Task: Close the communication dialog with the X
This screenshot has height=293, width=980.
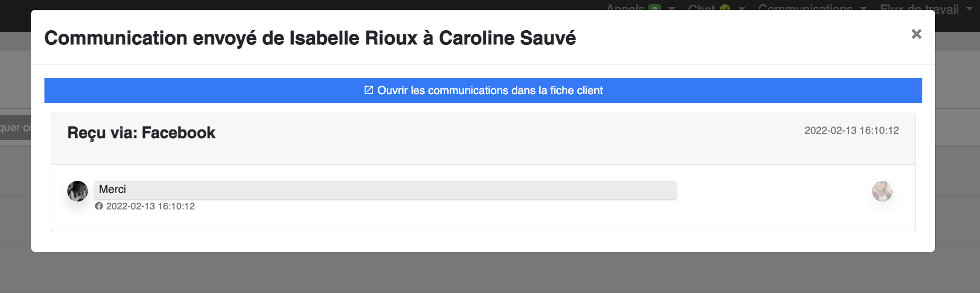Action: click(917, 34)
